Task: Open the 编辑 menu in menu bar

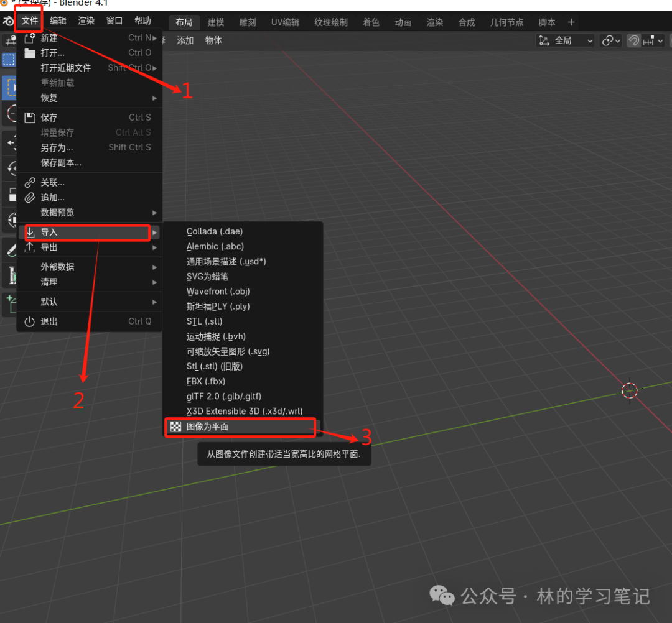Action: point(58,21)
